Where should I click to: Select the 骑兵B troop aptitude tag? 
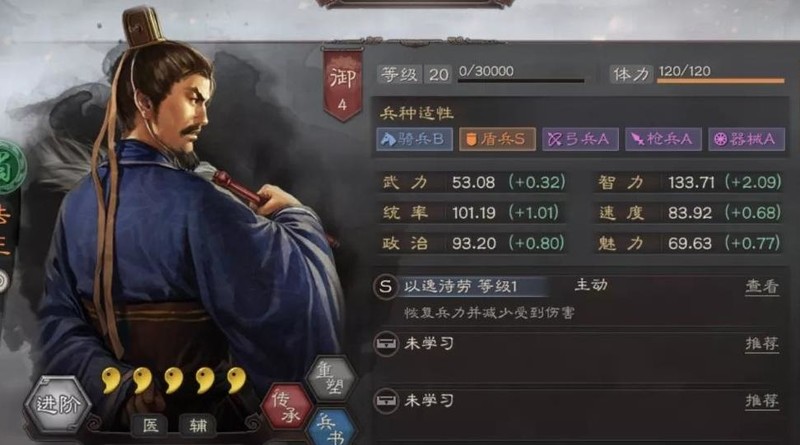tap(414, 139)
